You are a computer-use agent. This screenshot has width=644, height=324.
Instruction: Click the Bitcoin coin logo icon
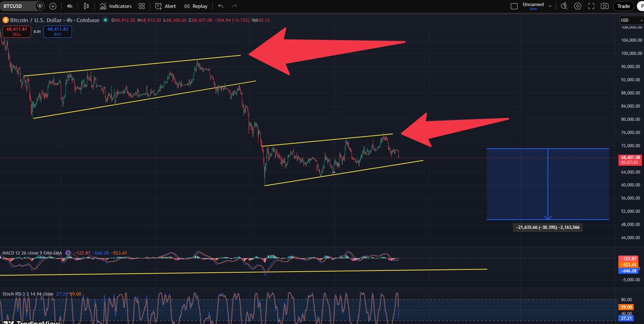click(5, 20)
